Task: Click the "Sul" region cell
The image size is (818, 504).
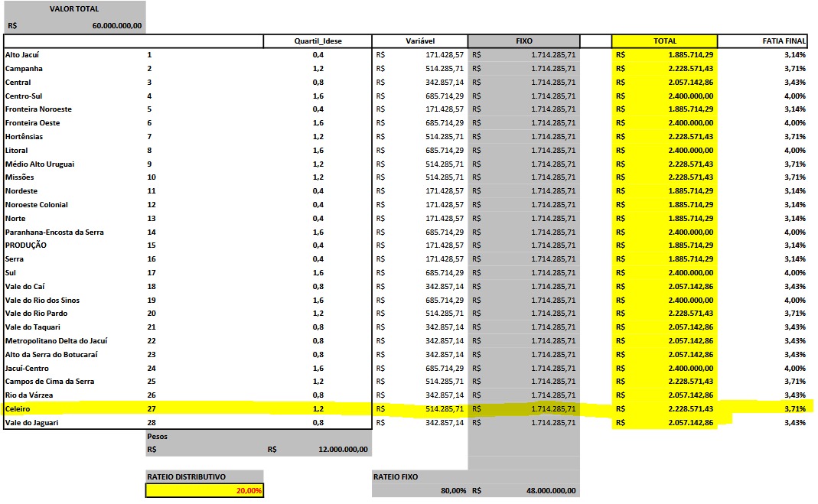Action: (x=11, y=272)
